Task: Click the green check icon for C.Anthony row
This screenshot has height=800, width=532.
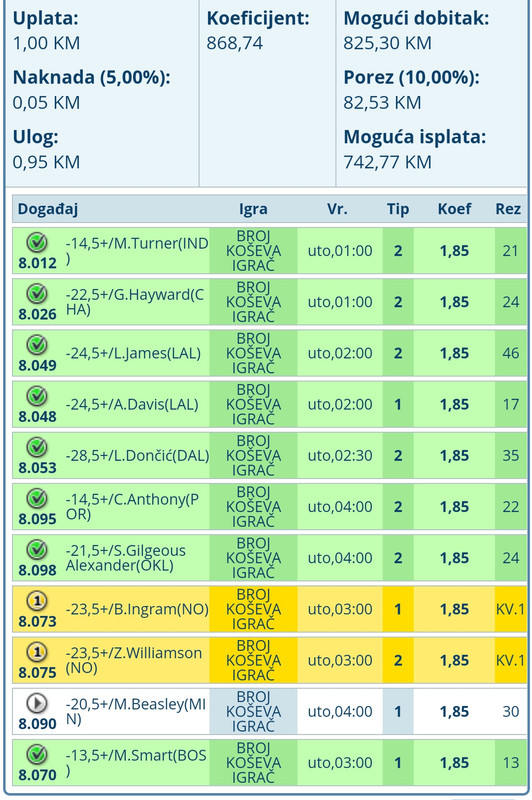Action: pos(37,498)
